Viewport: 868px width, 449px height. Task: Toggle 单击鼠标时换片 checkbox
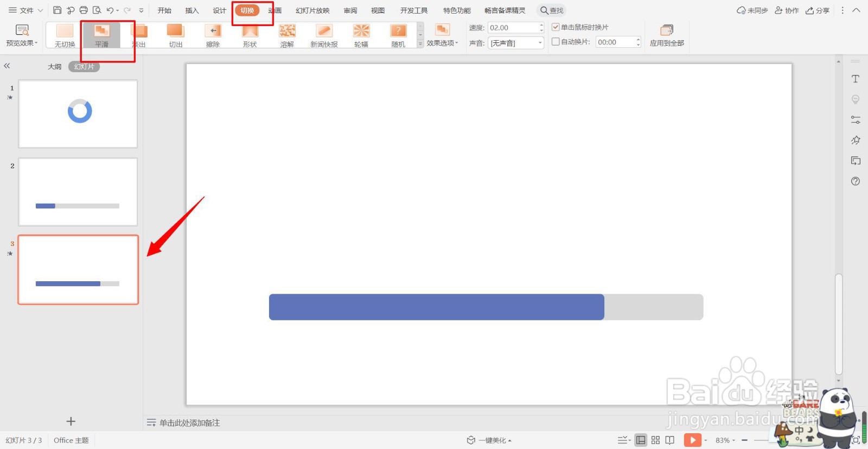click(x=556, y=27)
